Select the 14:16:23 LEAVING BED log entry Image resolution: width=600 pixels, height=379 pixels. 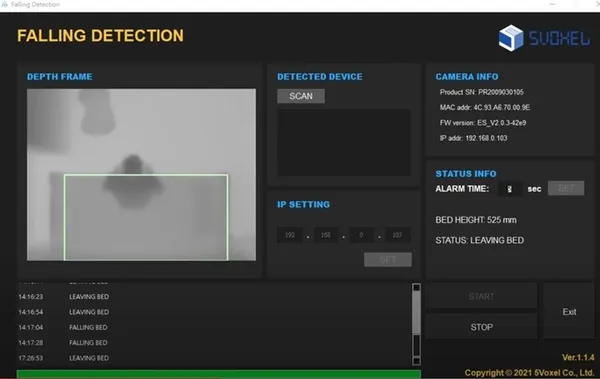click(x=64, y=297)
